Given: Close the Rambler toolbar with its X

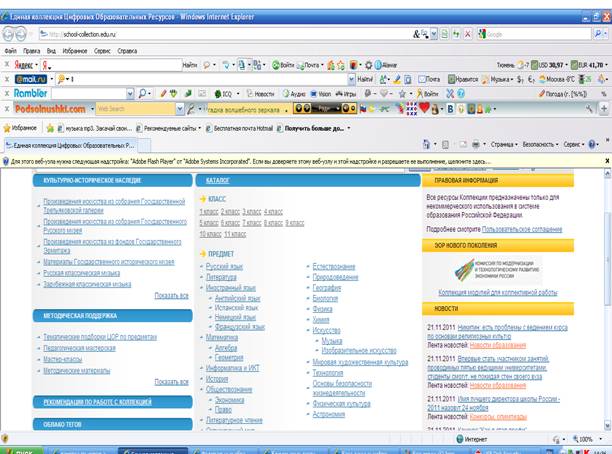Looking at the screenshot, I should [x=7, y=94].
